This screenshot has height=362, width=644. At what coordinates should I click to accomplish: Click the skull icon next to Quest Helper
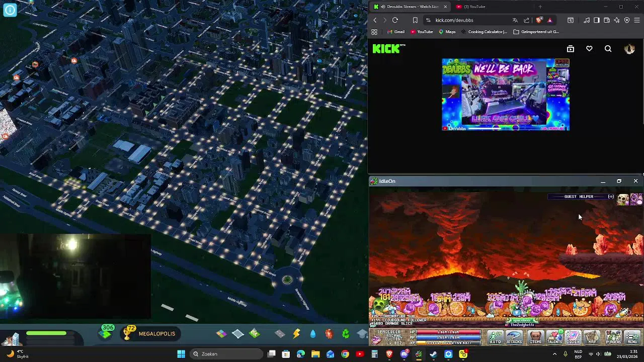pos(623,199)
